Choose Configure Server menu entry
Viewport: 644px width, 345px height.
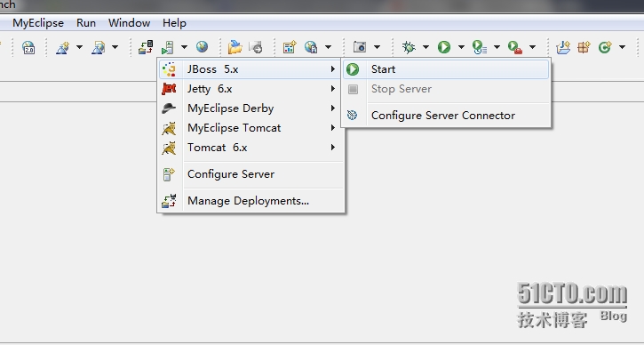[x=250, y=174]
